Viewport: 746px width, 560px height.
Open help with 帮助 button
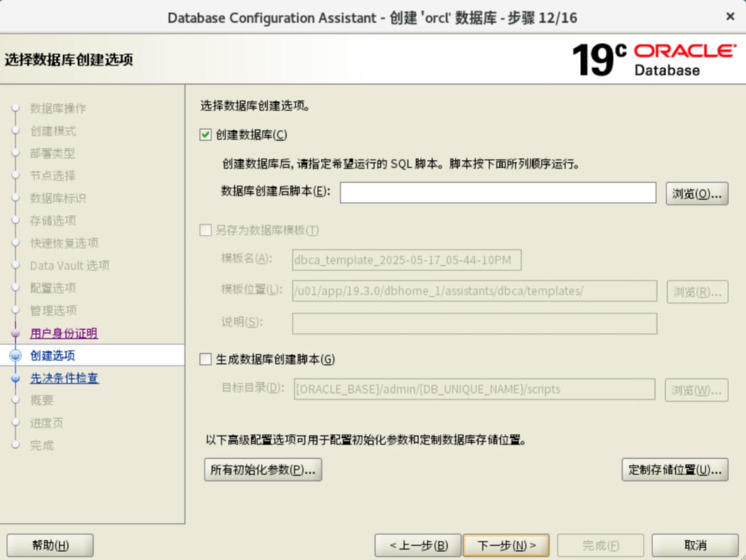50,546
